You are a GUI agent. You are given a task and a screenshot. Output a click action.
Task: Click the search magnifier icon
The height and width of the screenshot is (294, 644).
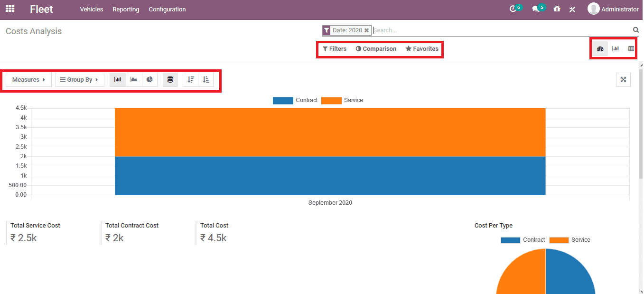tap(636, 30)
